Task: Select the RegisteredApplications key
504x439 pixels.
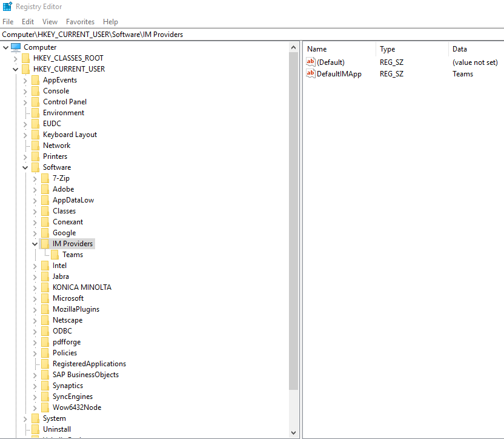Action: pos(90,364)
